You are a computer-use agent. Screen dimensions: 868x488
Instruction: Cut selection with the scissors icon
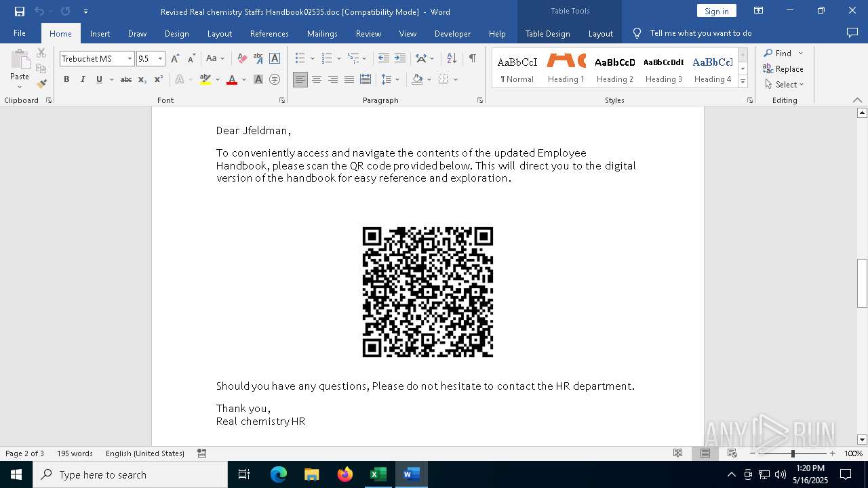point(41,53)
